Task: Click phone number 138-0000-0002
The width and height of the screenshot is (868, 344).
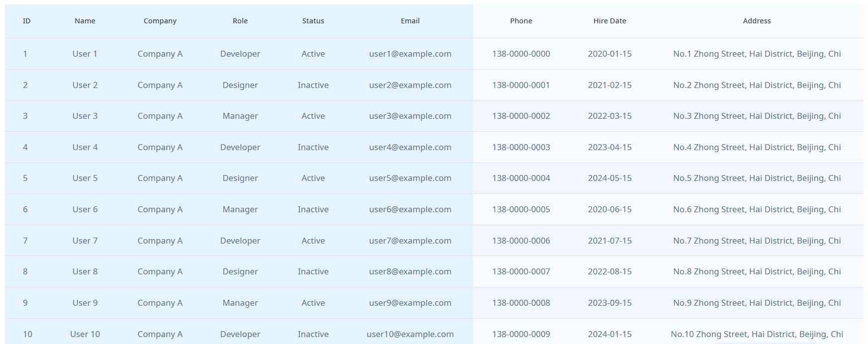Action: [x=521, y=116]
